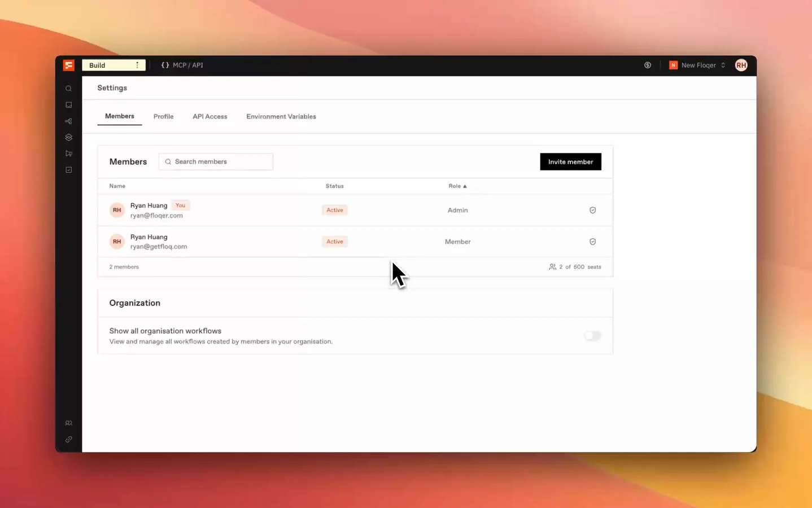Click the Organization section heading
This screenshot has height=508, width=812.
[x=135, y=303]
